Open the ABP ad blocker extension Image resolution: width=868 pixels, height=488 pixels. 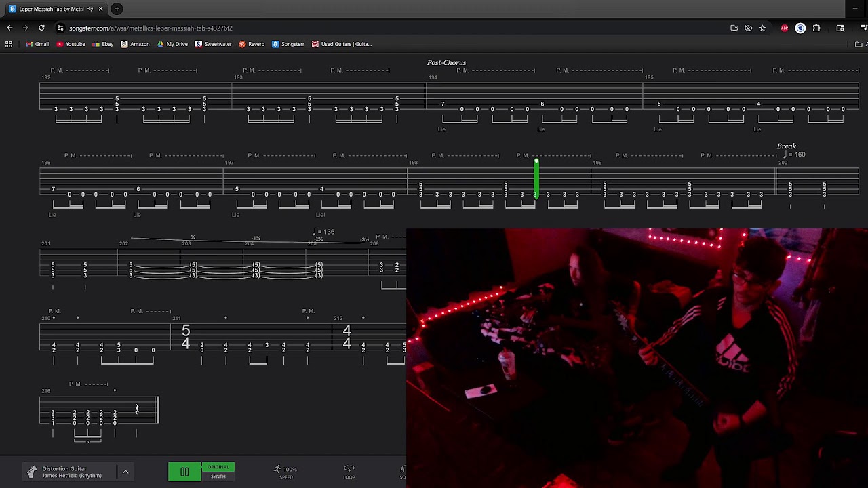[785, 28]
